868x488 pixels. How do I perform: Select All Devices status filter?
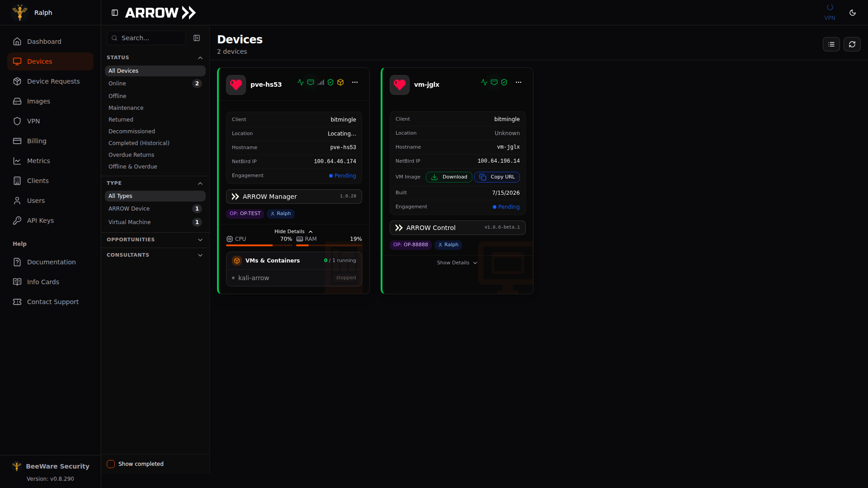(155, 71)
